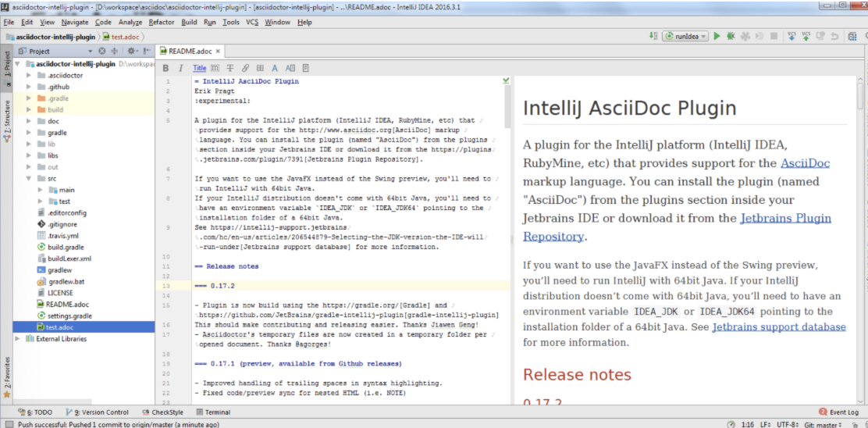Expand the External Libraries node
Image resolution: width=868 pixels, height=428 pixels.
pos(18,339)
